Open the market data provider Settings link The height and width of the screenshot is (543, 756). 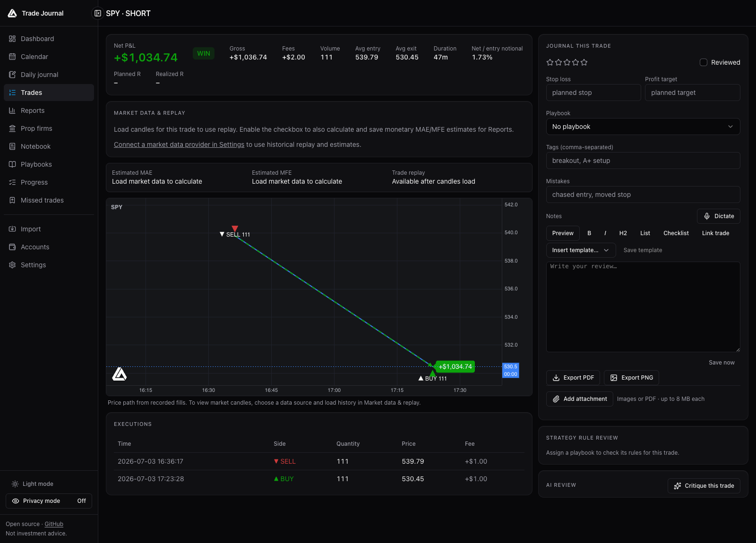(179, 144)
